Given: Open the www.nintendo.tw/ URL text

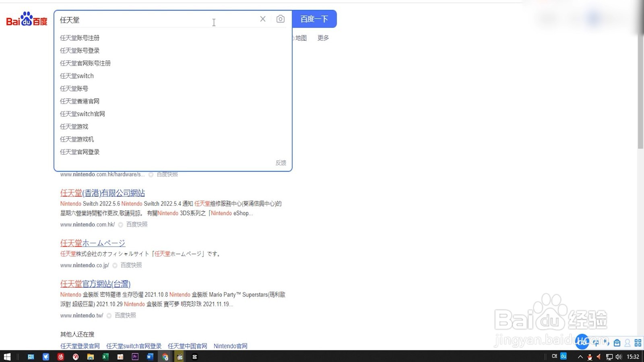Looking at the screenshot, I should point(82,315).
